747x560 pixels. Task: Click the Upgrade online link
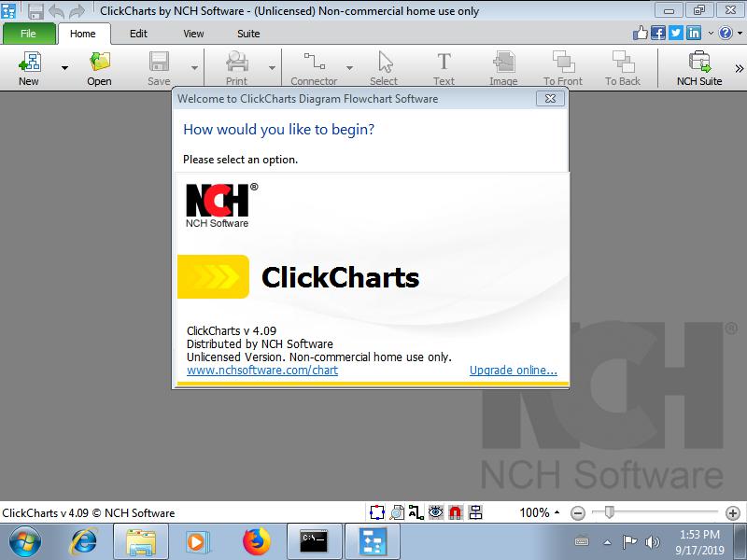point(513,371)
